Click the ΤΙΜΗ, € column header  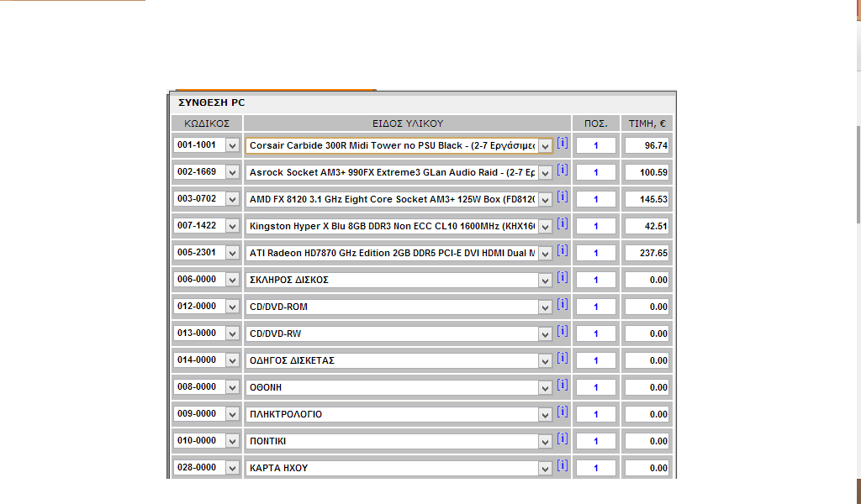click(x=647, y=123)
